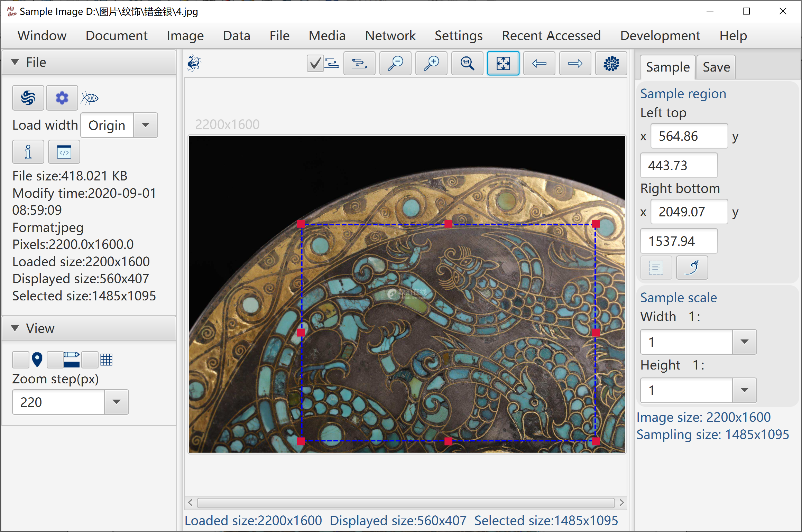Click the Right bottom y field 1537.94
The width and height of the screenshot is (802, 532).
point(679,241)
